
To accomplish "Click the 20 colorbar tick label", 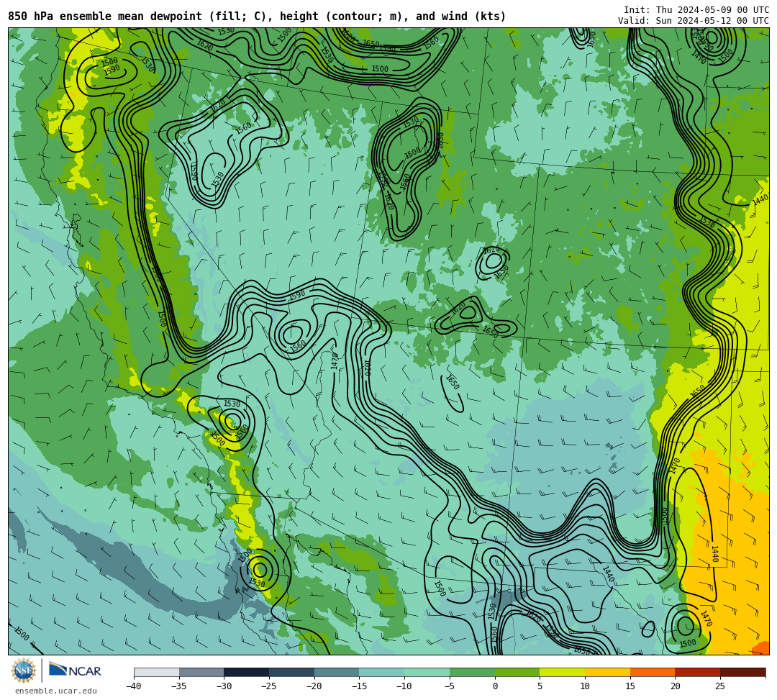I will pyautogui.click(x=676, y=686).
